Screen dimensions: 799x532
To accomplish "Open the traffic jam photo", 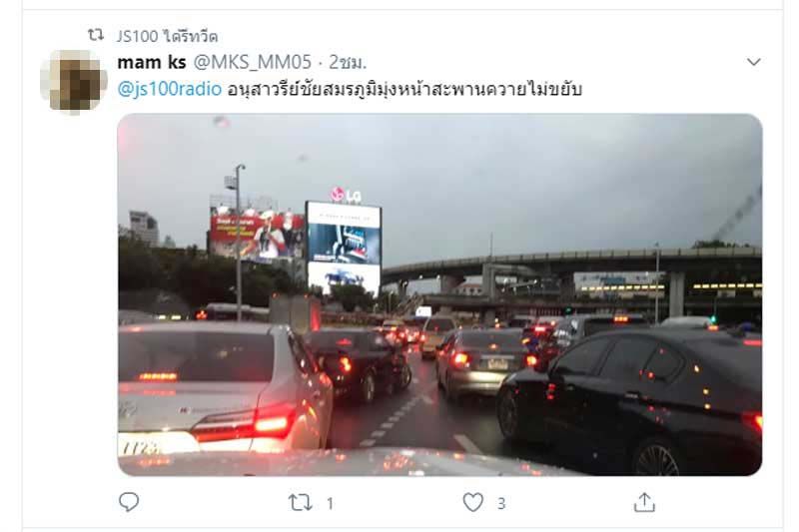I will (439, 294).
